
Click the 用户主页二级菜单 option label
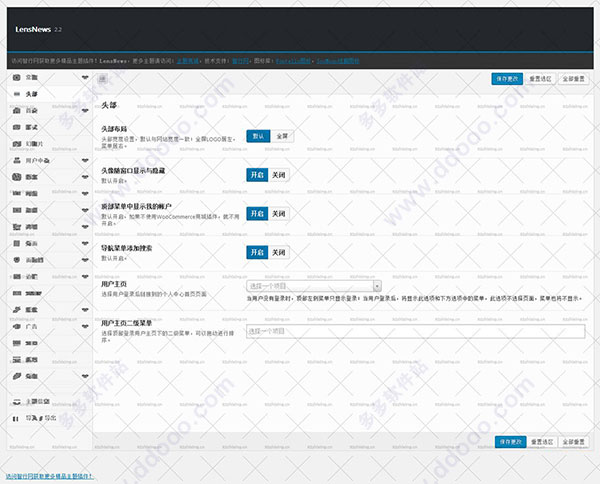pyautogui.click(x=127, y=323)
